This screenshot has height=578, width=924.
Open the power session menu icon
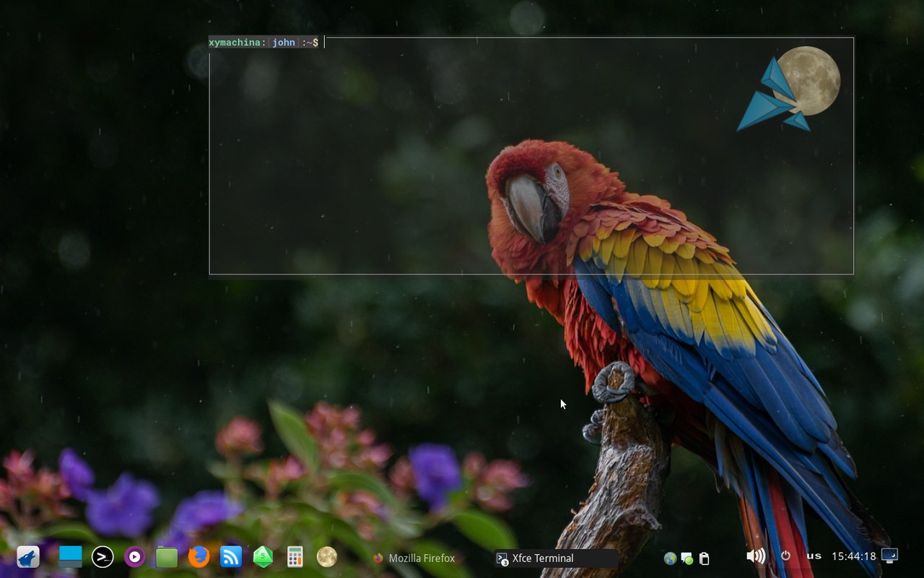tap(785, 556)
